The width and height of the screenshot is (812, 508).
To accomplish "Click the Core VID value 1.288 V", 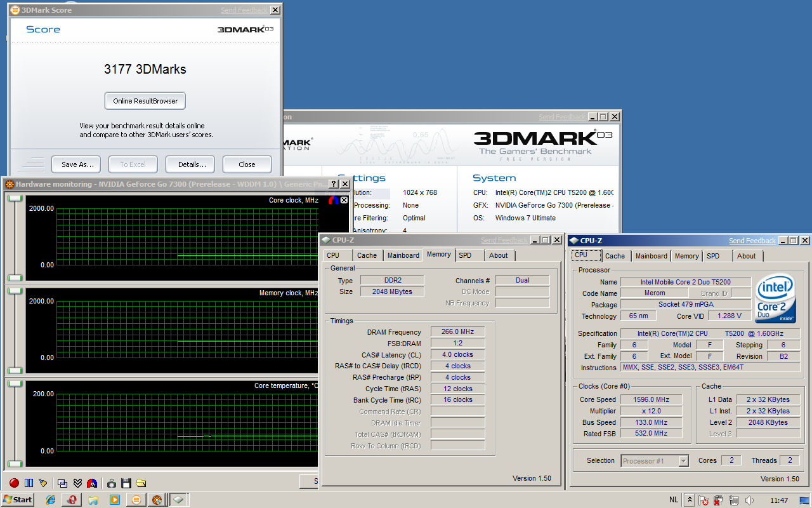I will click(730, 316).
